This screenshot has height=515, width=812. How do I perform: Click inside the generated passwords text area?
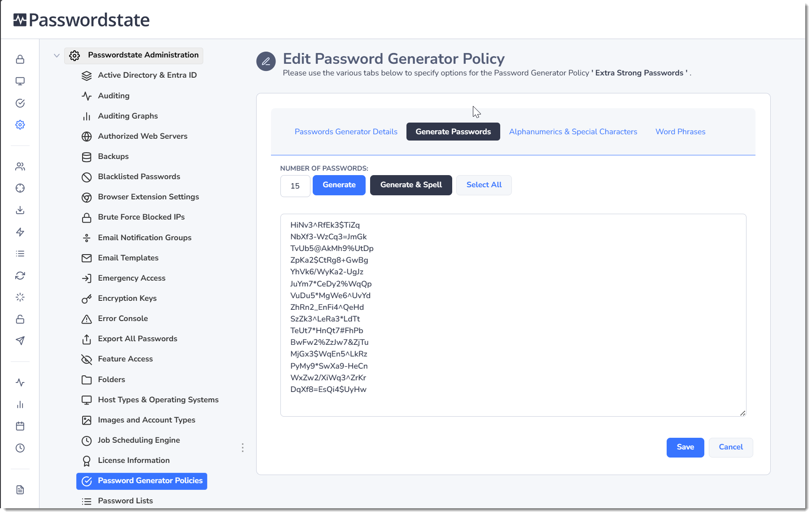(x=513, y=315)
